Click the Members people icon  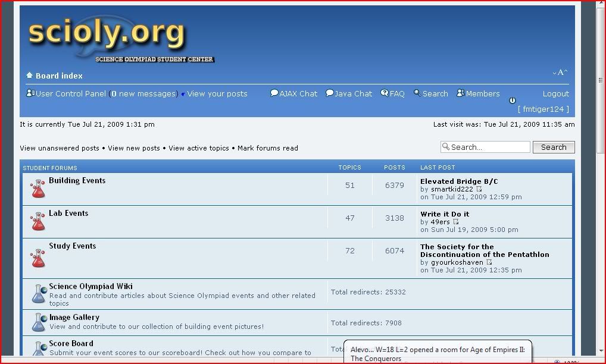460,93
